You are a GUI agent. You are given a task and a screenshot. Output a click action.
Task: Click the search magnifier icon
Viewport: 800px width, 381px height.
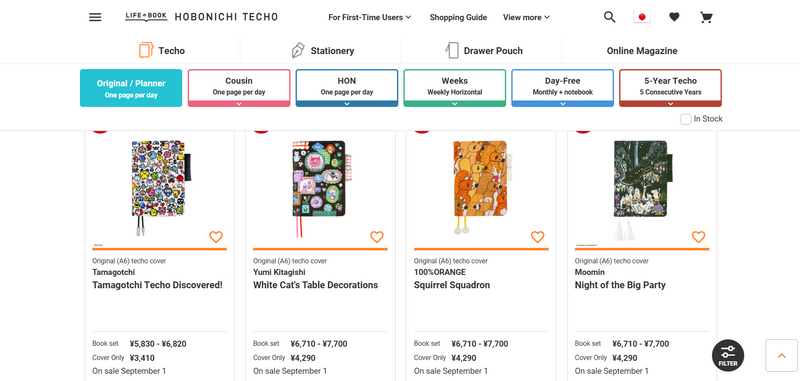[x=610, y=17]
